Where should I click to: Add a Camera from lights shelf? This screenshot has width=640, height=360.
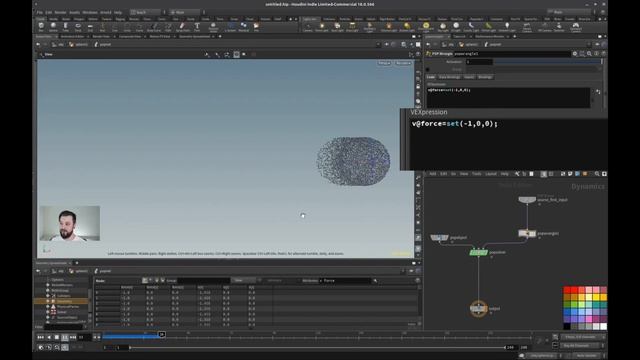pos(307,27)
